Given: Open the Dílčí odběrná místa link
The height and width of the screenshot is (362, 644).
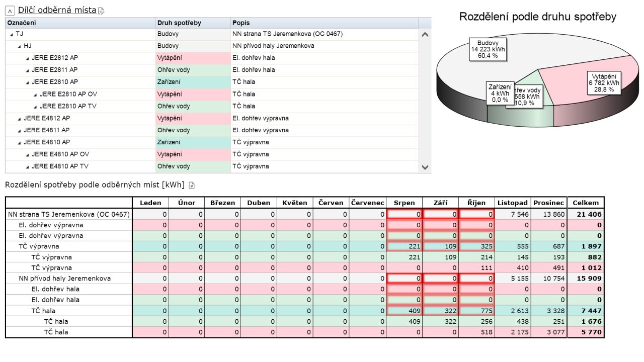Looking at the screenshot, I should point(57,10).
